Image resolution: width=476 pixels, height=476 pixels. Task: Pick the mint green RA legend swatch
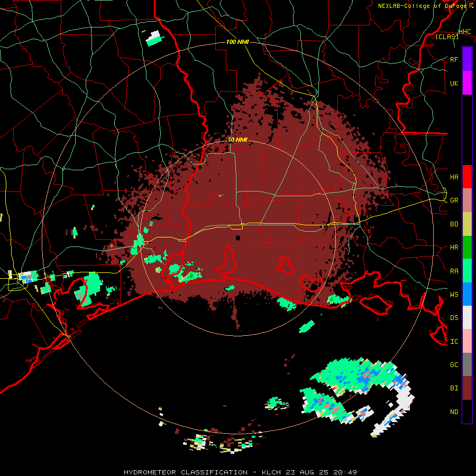467,271
